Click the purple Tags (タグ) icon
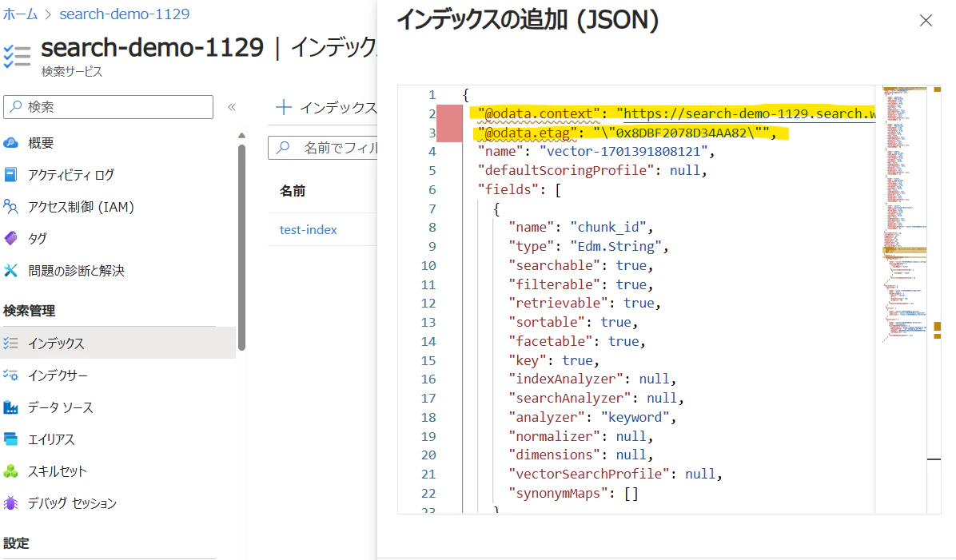Viewport: 956px width, 560px height. pyautogui.click(x=10, y=238)
